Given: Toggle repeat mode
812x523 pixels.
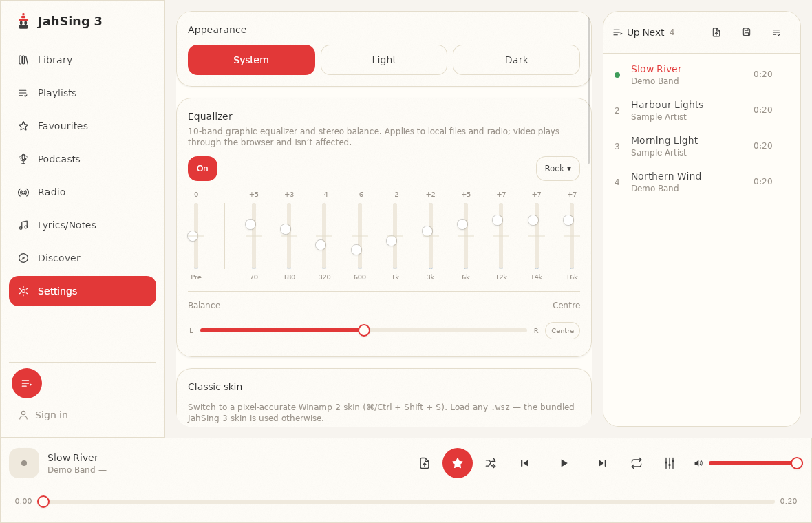Looking at the screenshot, I should (637, 463).
